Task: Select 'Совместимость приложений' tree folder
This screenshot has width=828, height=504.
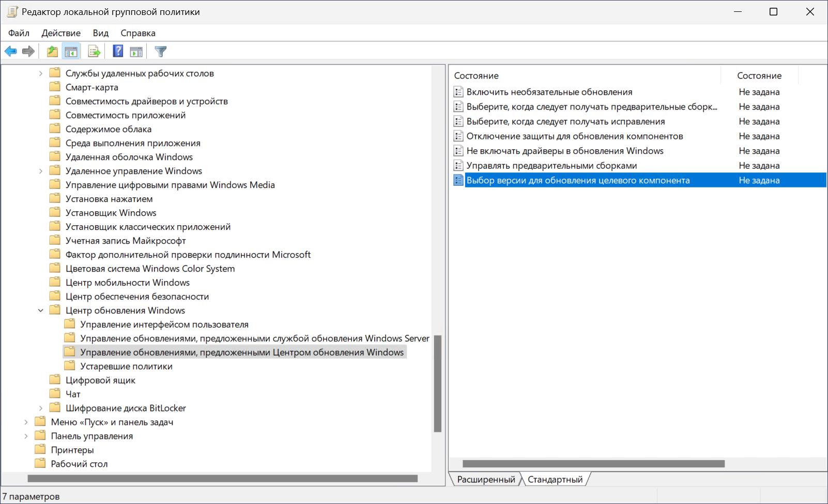Action: (126, 115)
